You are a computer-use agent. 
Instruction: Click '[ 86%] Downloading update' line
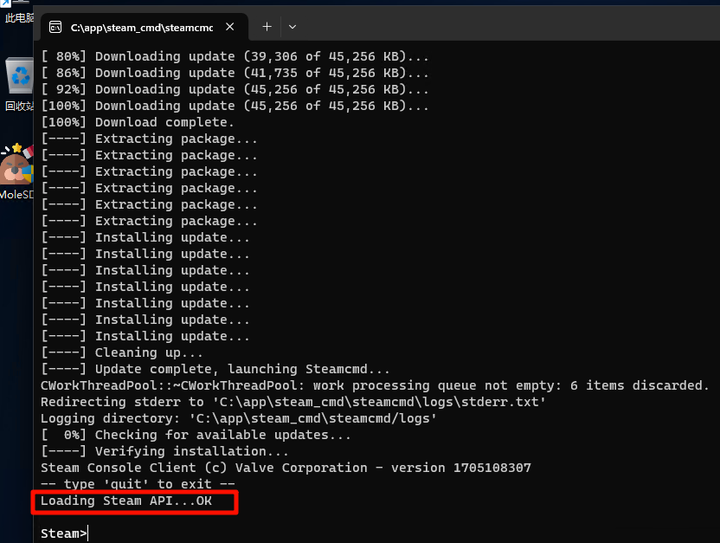pyautogui.click(x=235, y=73)
